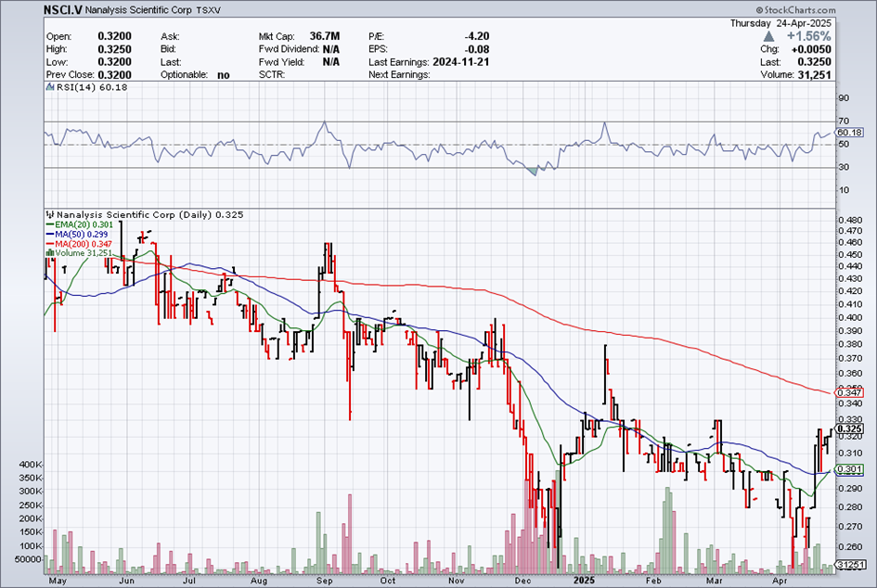The image size is (877, 588).
Task: Click the volume bars icon in legend
Action: click(50, 253)
